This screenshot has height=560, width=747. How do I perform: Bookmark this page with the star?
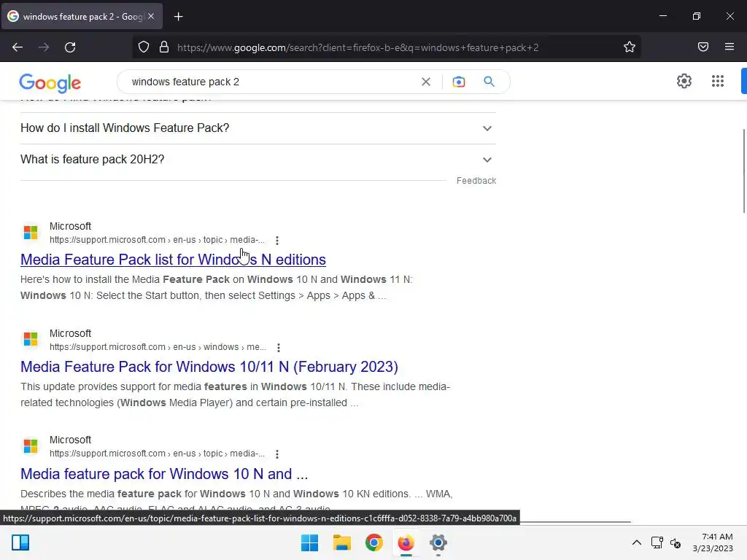pos(630,47)
